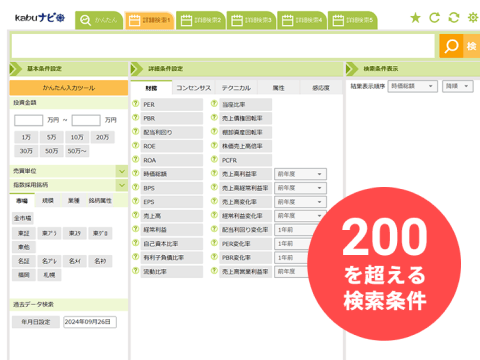480x360 pixels.
Task: Click the 年月日設定 button
Action: tap(36, 322)
